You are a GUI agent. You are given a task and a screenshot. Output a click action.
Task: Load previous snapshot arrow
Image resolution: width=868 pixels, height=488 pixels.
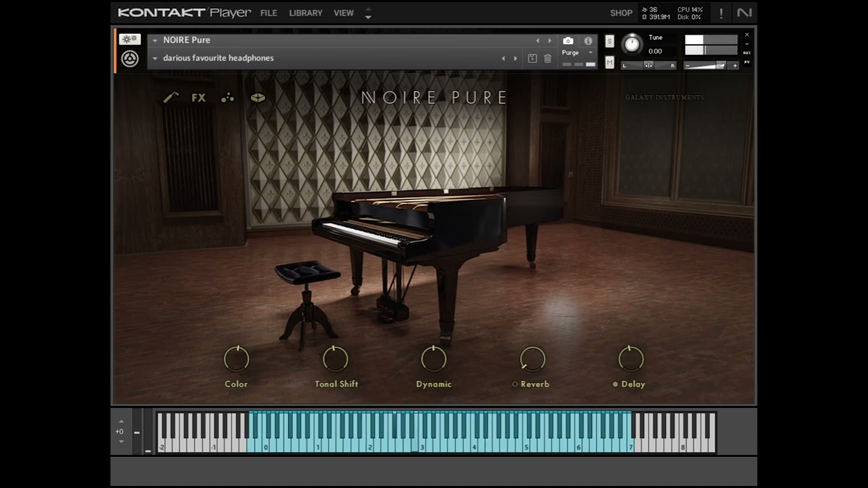click(x=503, y=58)
